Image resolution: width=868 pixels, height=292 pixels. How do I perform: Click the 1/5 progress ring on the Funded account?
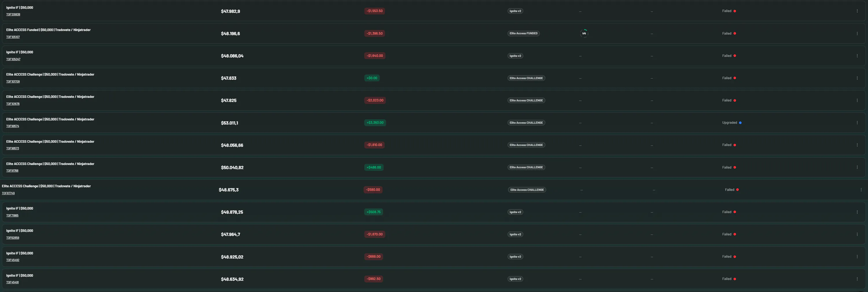(584, 33)
